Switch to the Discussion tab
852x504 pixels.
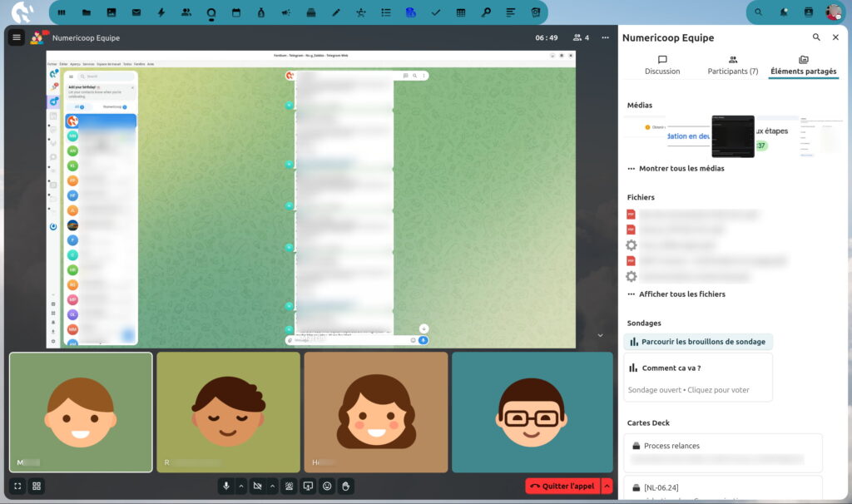(661, 65)
